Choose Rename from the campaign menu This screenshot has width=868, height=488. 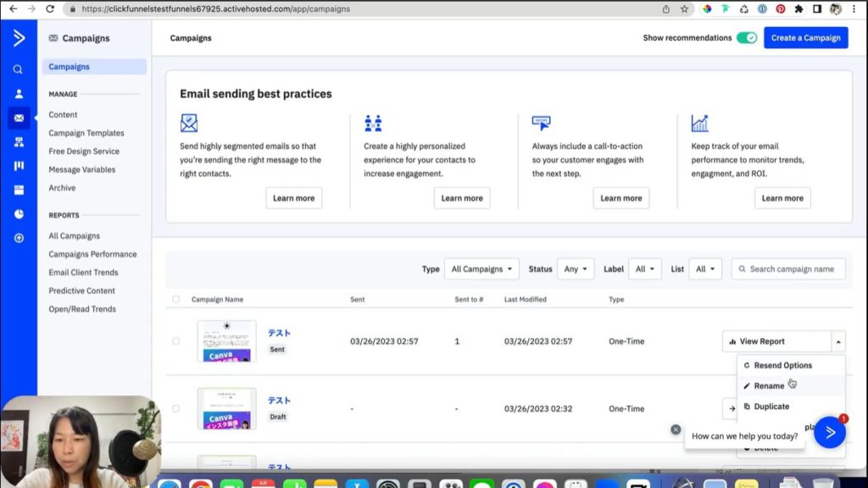(769, 385)
